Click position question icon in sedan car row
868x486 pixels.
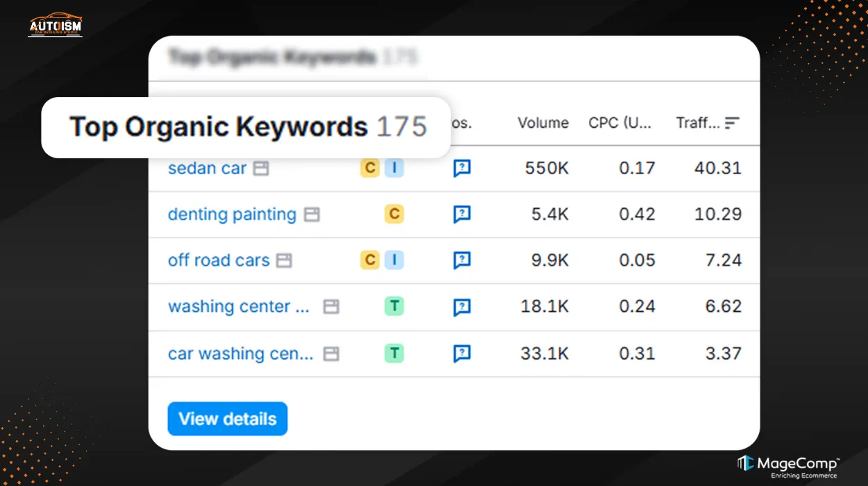pos(462,169)
